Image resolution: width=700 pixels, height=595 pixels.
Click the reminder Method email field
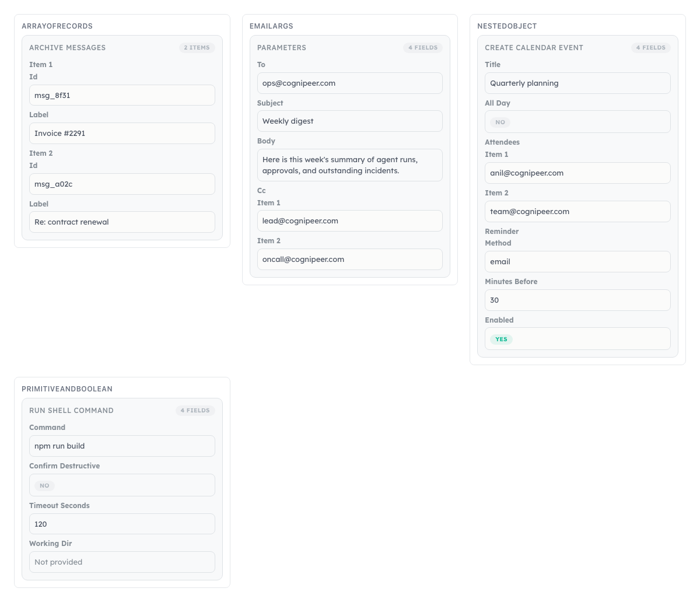(x=577, y=261)
